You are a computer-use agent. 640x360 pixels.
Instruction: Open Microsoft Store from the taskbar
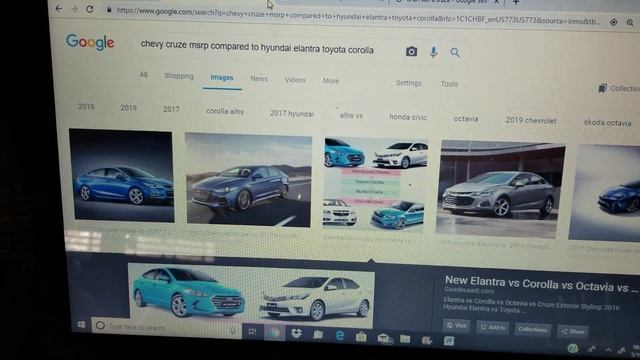pyautogui.click(x=361, y=337)
